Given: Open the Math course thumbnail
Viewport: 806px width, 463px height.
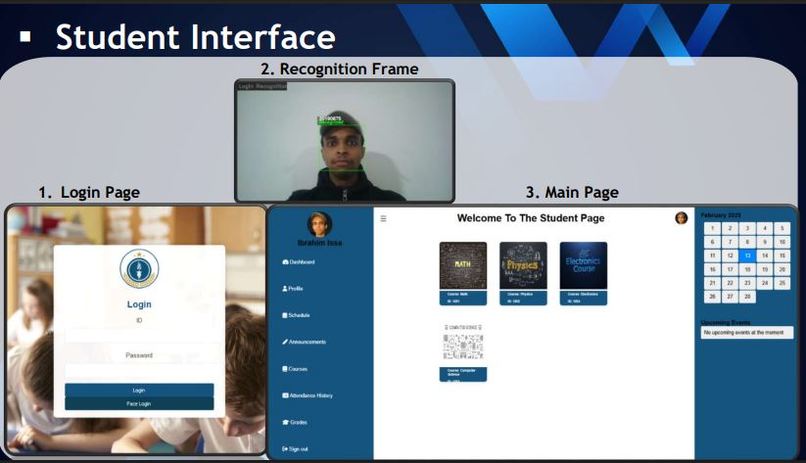Looking at the screenshot, I should pyautogui.click(x=463, y=266).
